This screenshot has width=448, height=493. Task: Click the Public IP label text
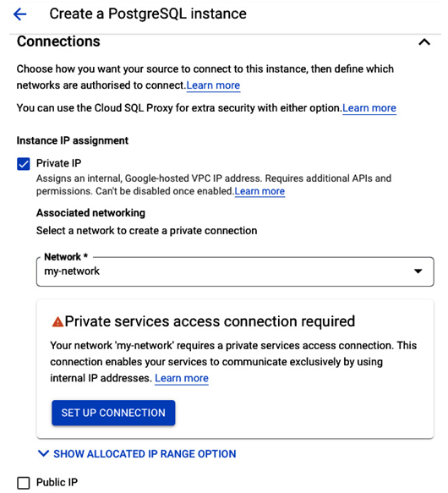pyautogui.click(x=57, y=482)
